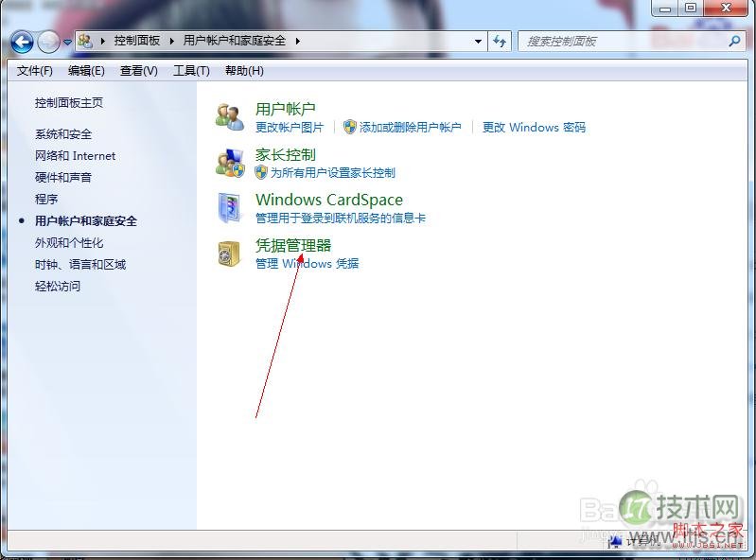Close the Control Panel window

[x=726, y=9]
